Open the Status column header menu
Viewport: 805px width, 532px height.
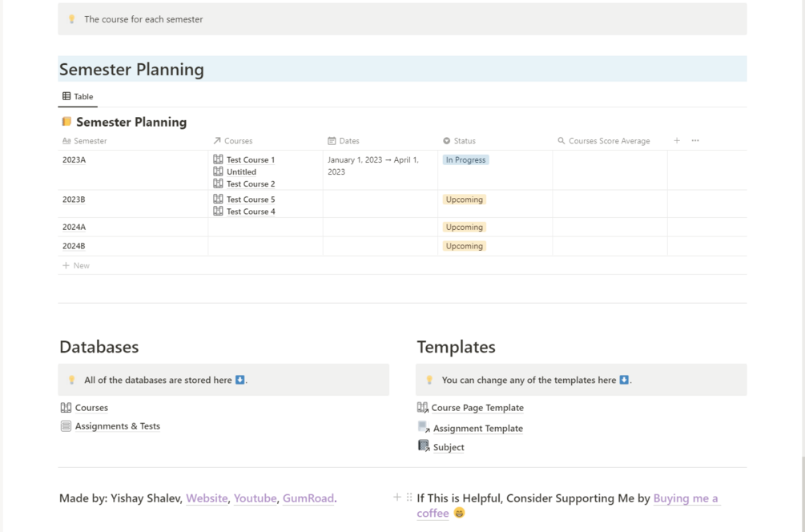click(x=465, y=141)
